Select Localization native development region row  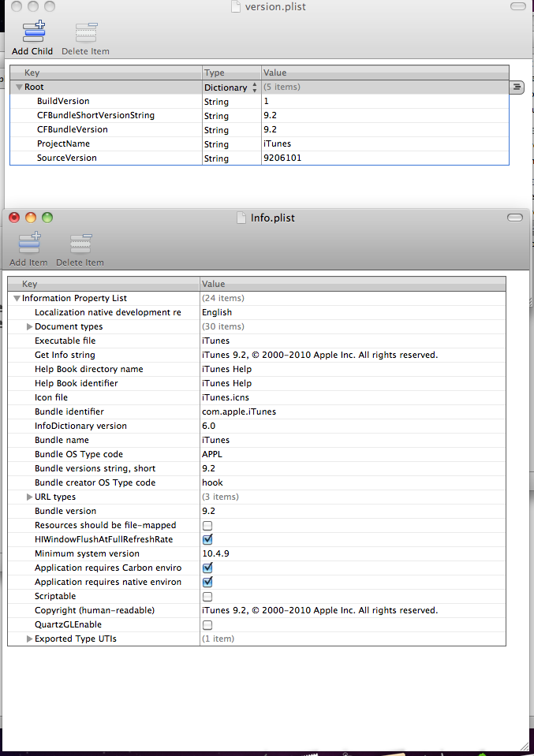(x=107, y=312)
